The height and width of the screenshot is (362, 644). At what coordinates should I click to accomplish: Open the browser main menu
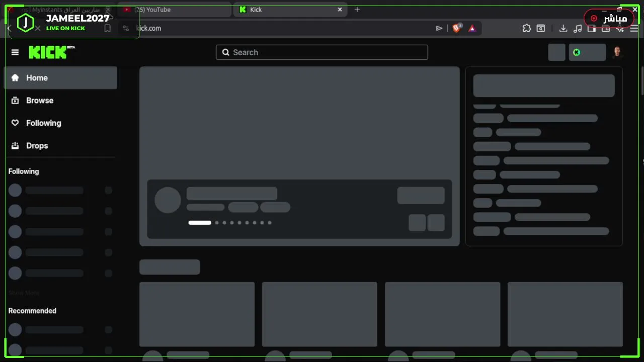(x=634, y=29)
